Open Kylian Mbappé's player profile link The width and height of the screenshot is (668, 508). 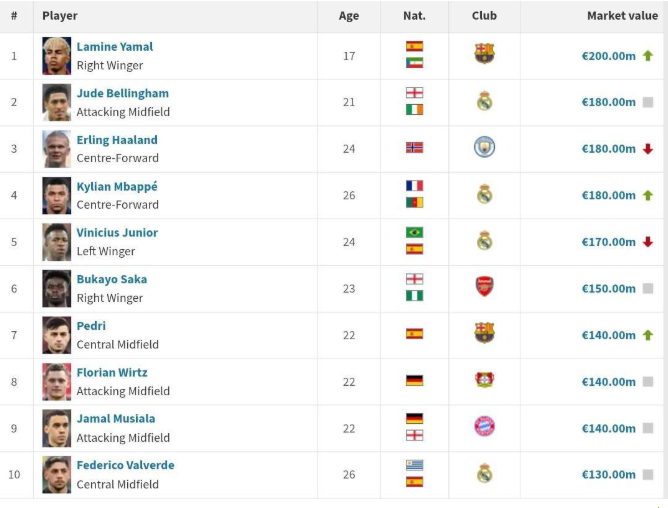[x=117, y=187]
